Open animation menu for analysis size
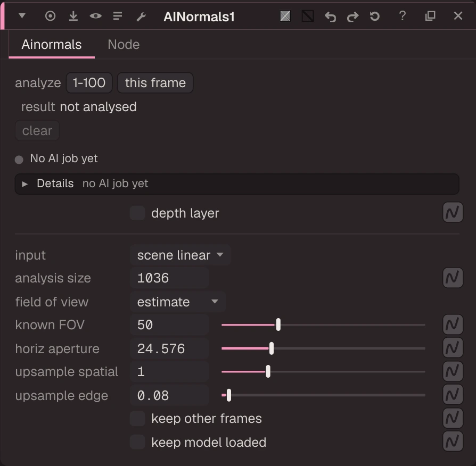Image resolution: width=476 pixels, height=466 pixels. click(453, 277)
